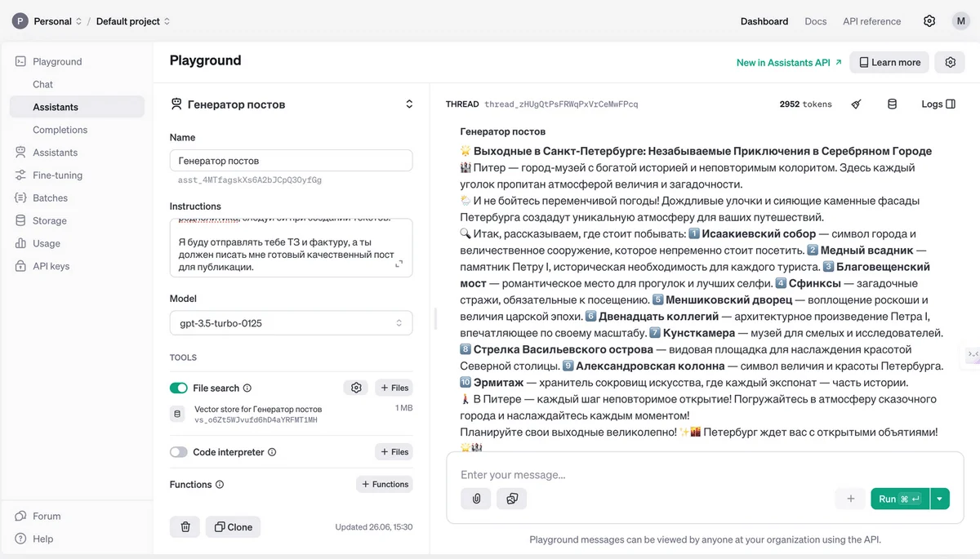
Task: Enable the Code interpreter toggle
Action: [179, 452]
